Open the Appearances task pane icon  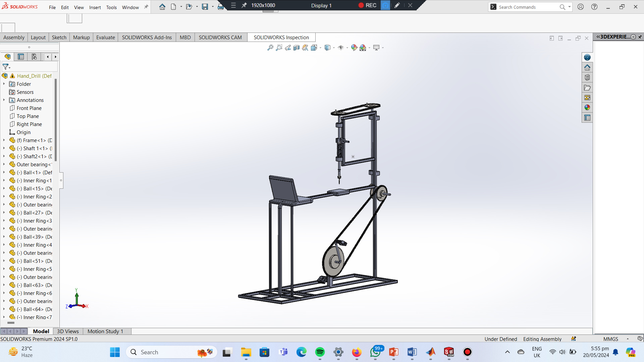pyautogui.click(x=587, y=108)
